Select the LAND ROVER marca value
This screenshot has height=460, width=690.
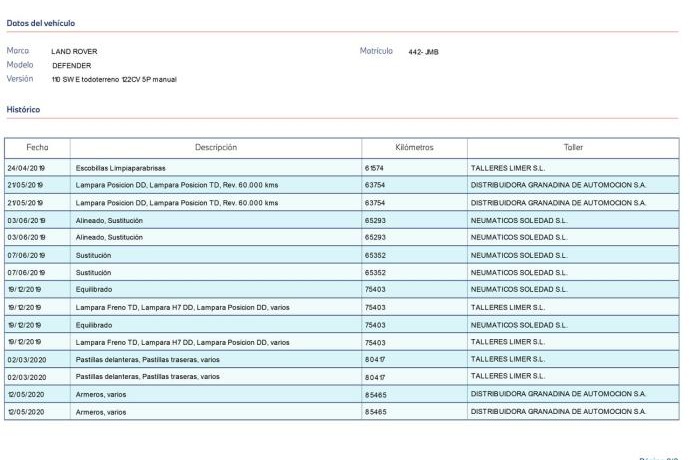tap(74, 51)
